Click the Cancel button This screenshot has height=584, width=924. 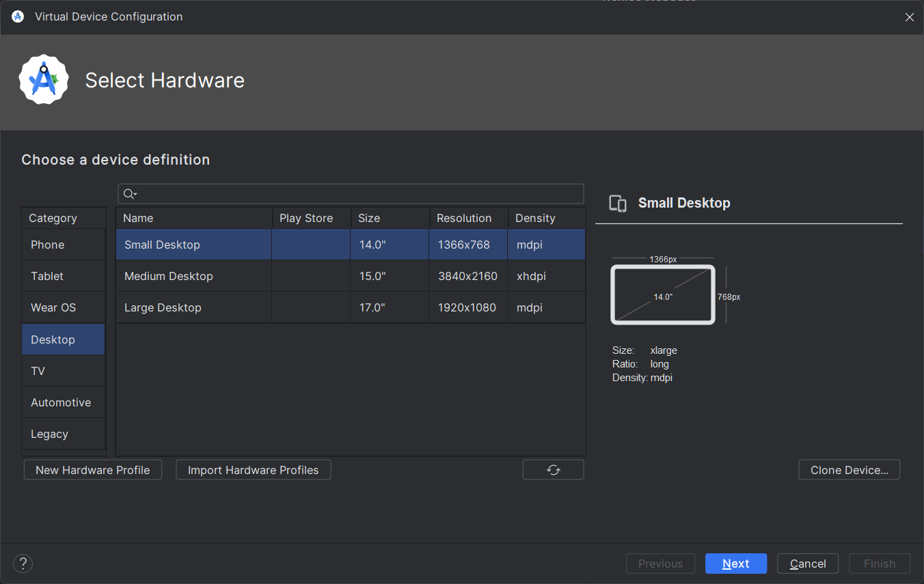[x=808, y=564]
